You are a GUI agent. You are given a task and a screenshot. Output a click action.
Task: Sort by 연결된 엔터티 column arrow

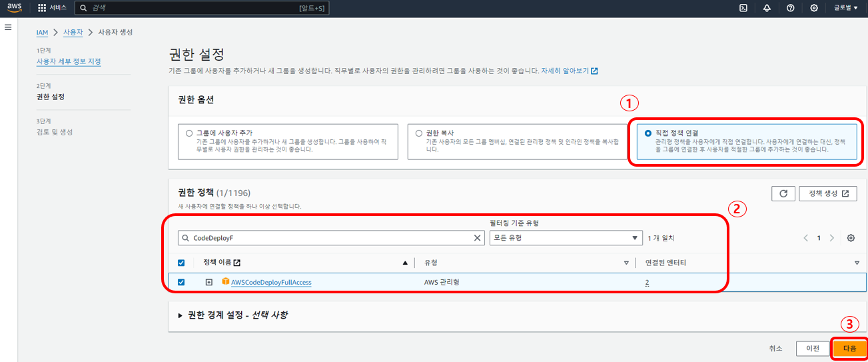[857, 263]
